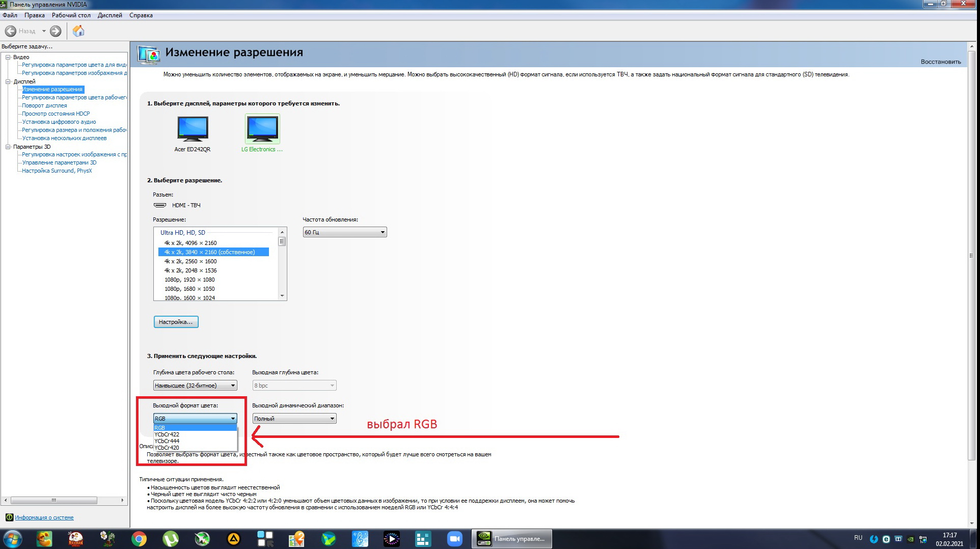Image resolution: width=980 pixels, height=549 pixels.
Task: Open the Справка menu
Action: coord(141,15)
